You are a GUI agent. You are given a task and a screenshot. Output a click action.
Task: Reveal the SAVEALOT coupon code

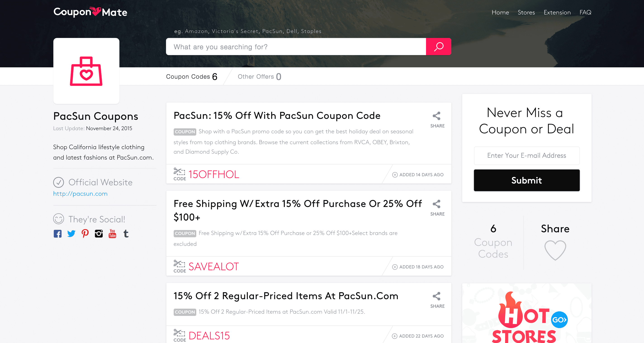point(213,267)
